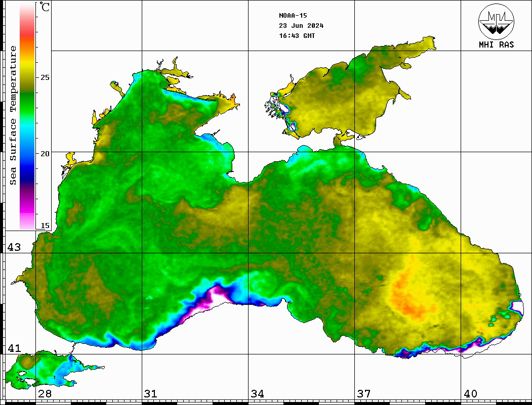The height and width of the screenshot is (405, 532).
Task: Click the date 23 Jun 2024
Action: click(301, 25)
